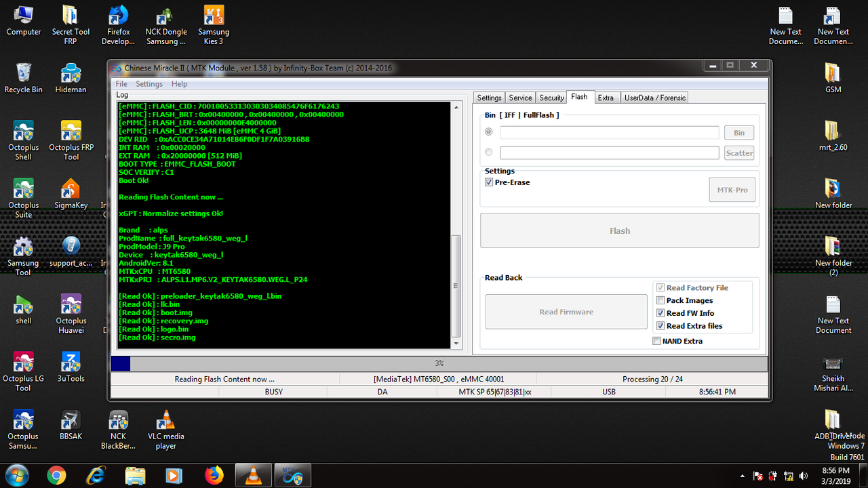This screenshot has height=488, width=868.
Task: Open the Octoplus FRP Tool icon
Action: click(x=71, y=140)
